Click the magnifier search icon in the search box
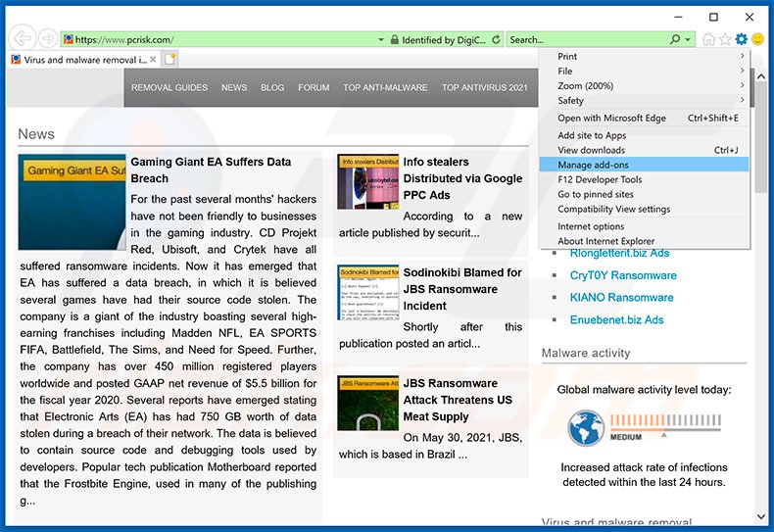Viewport: 774px width, 532px height. pyautogui.click(x=675, y=40)
